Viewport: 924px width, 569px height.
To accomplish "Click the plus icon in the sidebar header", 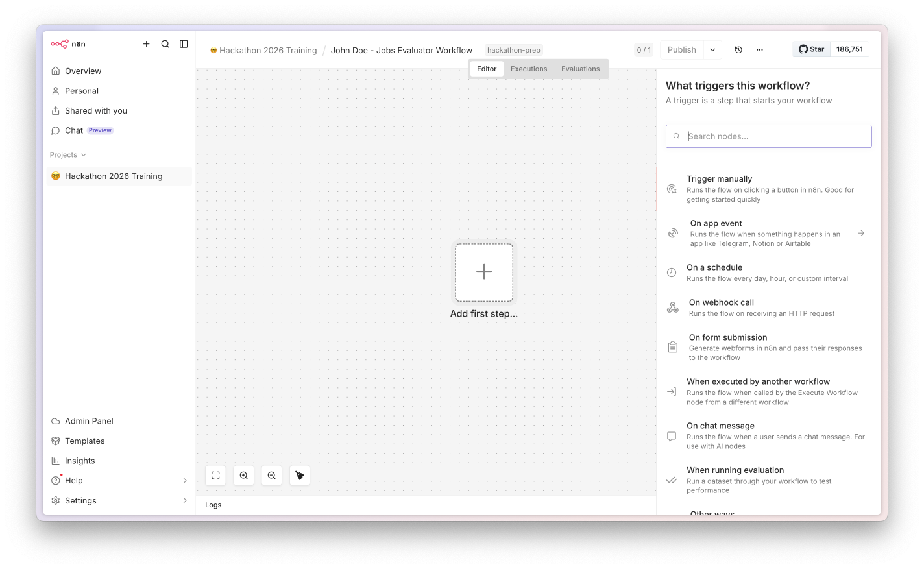I will 147,44.
